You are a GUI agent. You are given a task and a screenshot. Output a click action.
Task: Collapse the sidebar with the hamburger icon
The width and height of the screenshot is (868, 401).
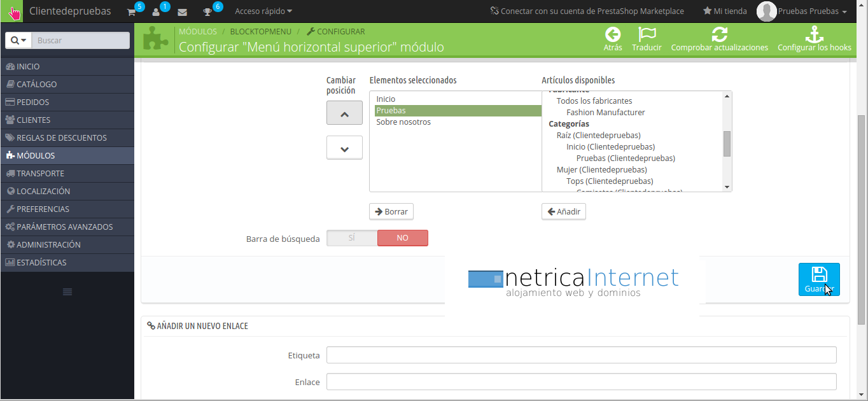point(67,292)
